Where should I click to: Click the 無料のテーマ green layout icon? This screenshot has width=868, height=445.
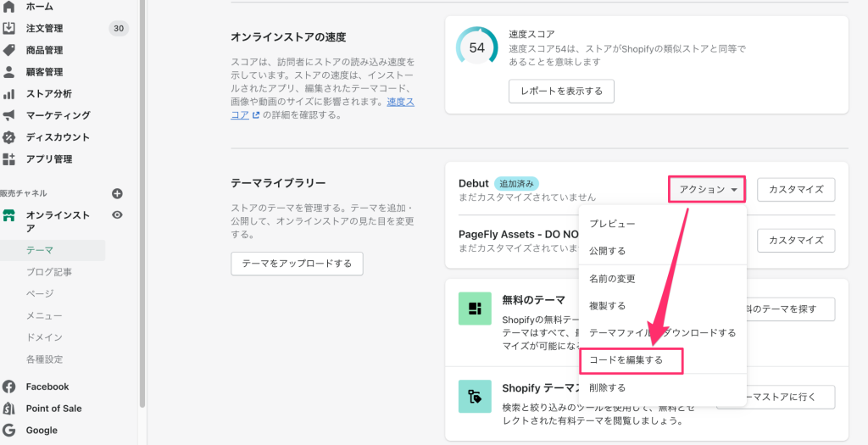(x=475, y=309)
